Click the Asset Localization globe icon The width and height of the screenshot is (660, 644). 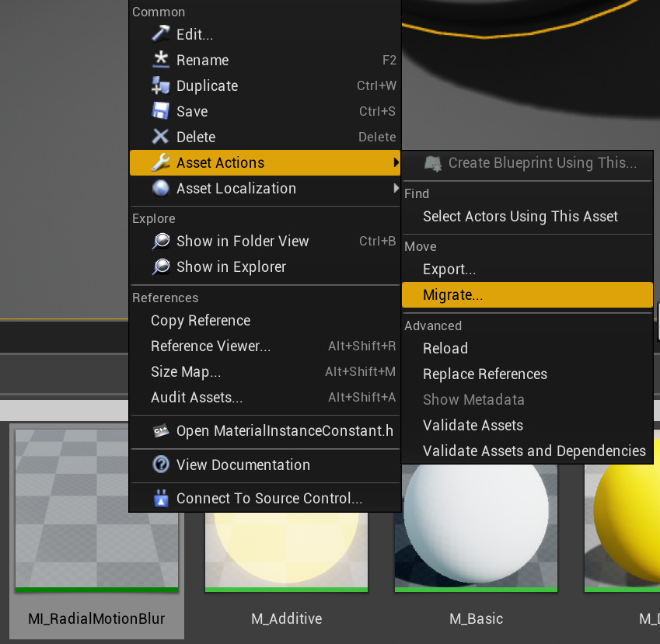pyautogui.click(x=160, y=188)
